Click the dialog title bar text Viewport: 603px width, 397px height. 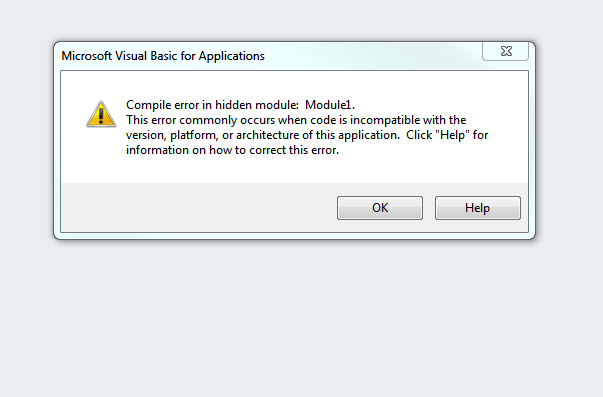[x=163, y=56]
